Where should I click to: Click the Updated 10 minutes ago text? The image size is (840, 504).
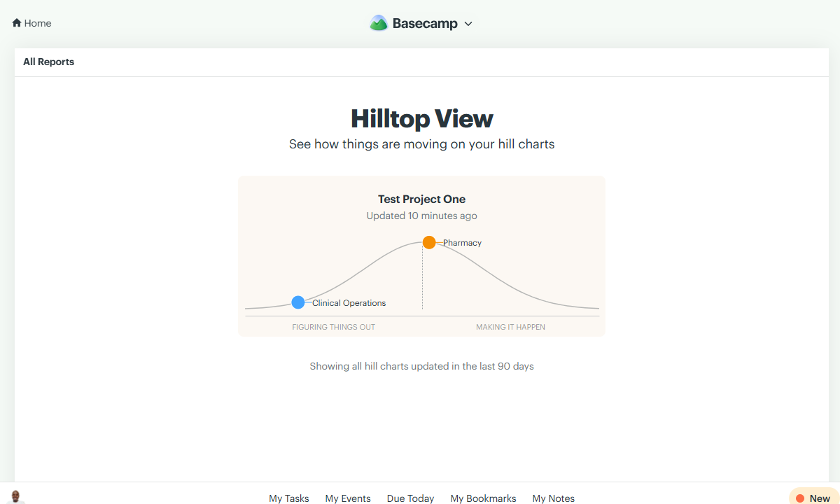(421, 216)
